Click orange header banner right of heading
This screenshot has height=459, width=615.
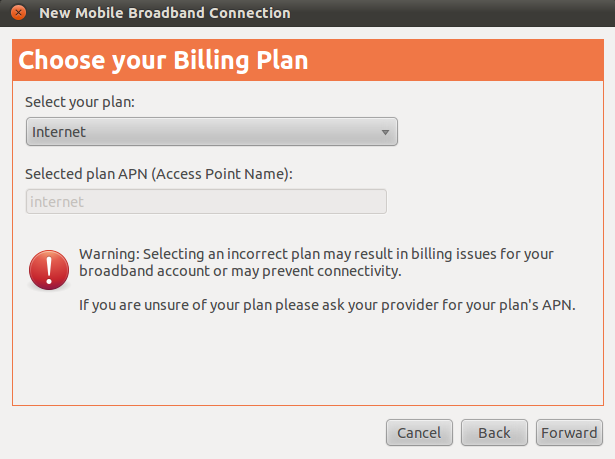[460, 61]
